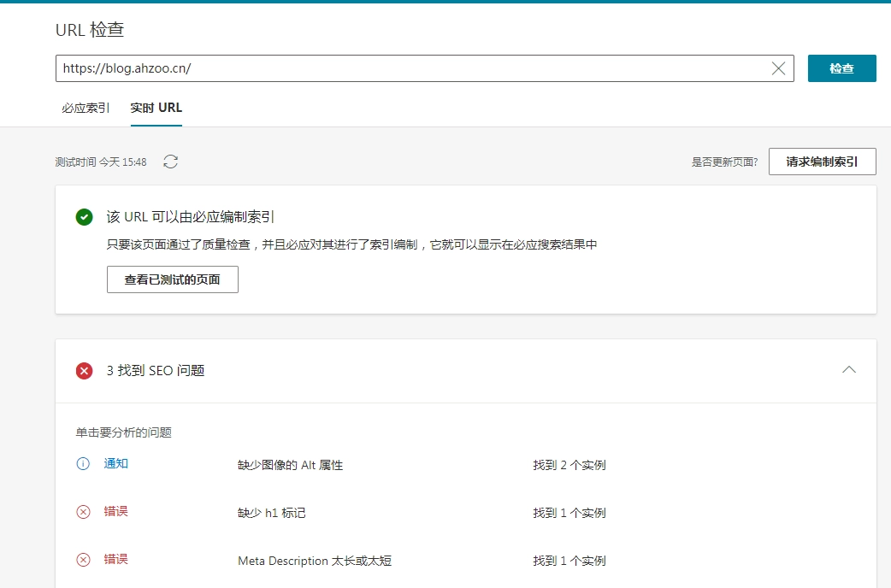891x588 pixels.
Task: Click the red error icon for 缺少 h1 标记
Action: [82, 511]
